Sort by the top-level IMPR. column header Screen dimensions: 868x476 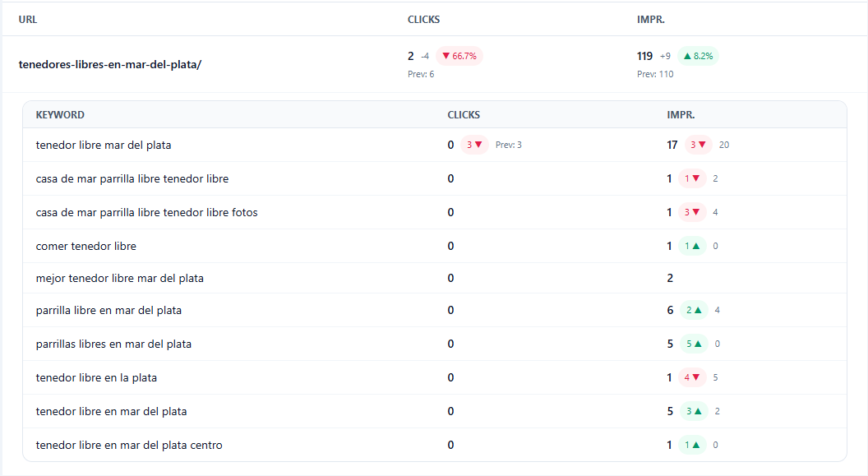650,20
